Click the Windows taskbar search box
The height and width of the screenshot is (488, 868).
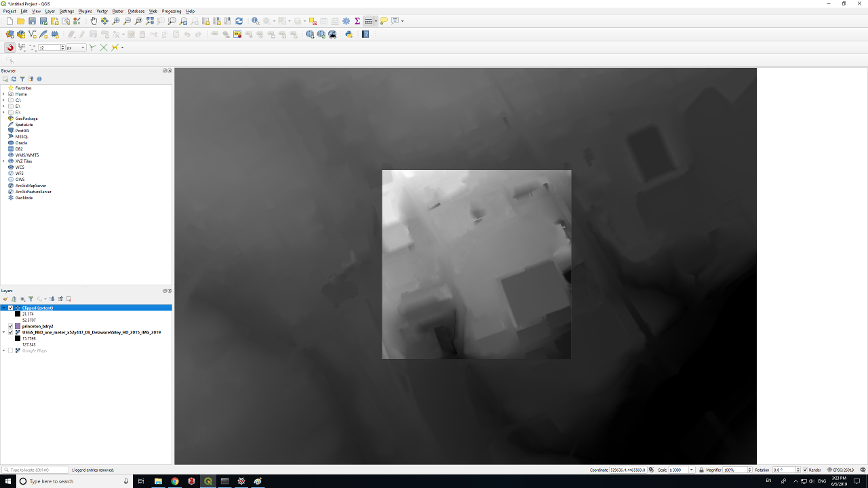(x=68, y=481)
